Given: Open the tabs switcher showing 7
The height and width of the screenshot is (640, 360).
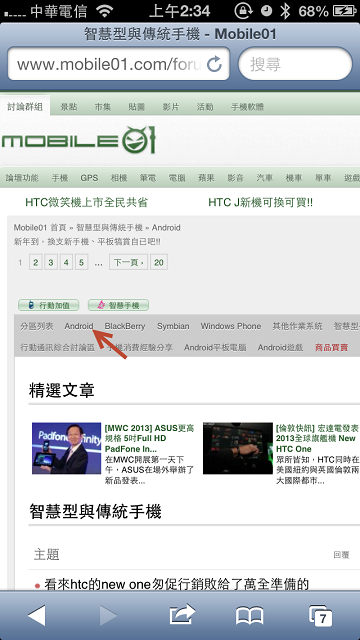Looking at the screenshot, I should pyautogui.click(x=321, y=616).
